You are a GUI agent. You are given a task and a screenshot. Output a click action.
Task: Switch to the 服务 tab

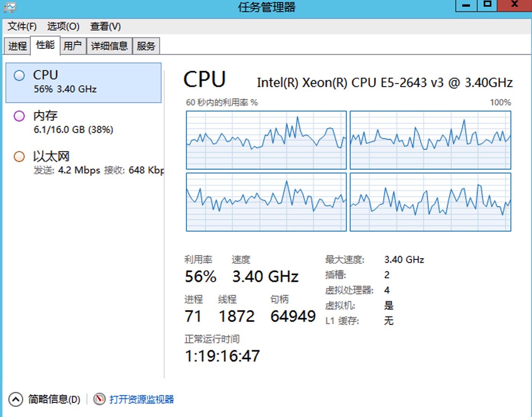click(x=146, y=46)
